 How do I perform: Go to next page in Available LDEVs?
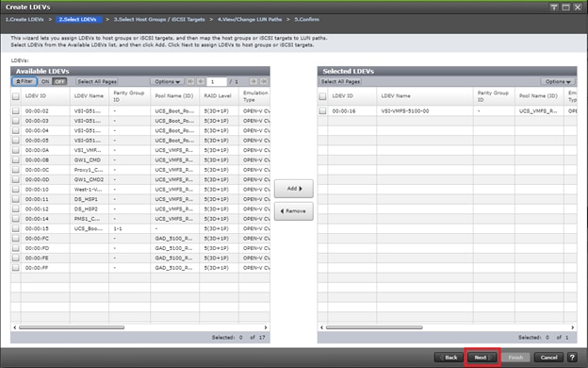click(253, 81)
